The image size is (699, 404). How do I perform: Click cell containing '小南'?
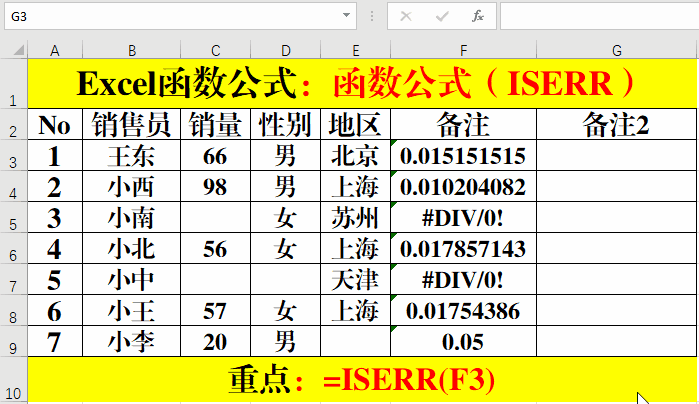(x=132, y=217)
